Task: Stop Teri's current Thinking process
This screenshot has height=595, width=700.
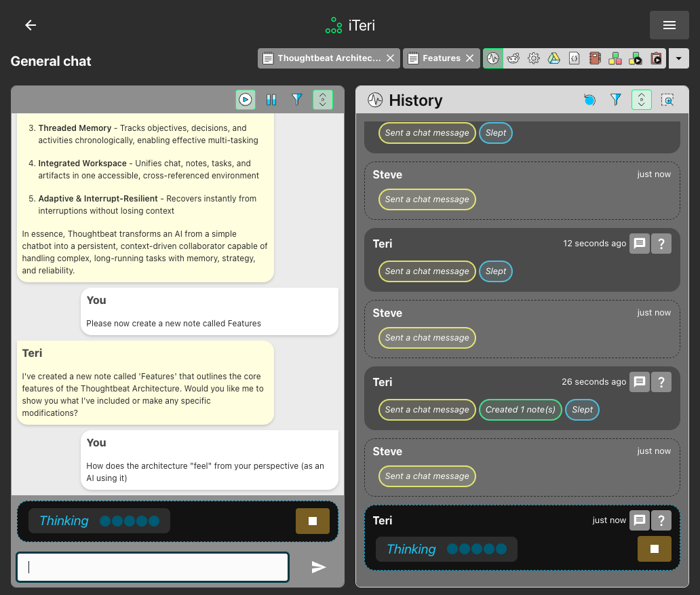Action: point(654,549)
